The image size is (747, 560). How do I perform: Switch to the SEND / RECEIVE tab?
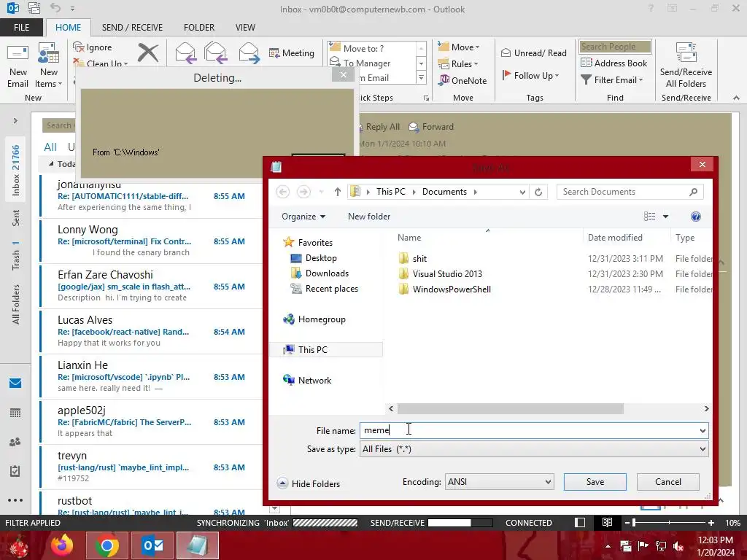(132, 27)
